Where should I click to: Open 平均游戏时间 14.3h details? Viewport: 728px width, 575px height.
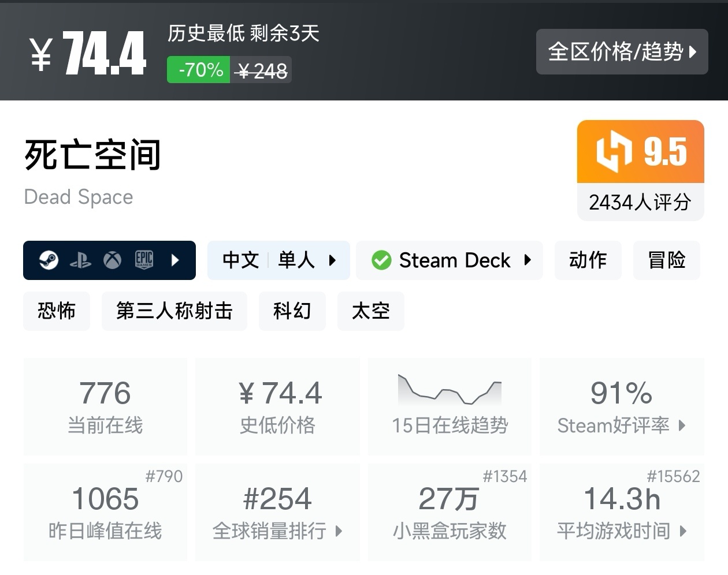tap(622, 512)
